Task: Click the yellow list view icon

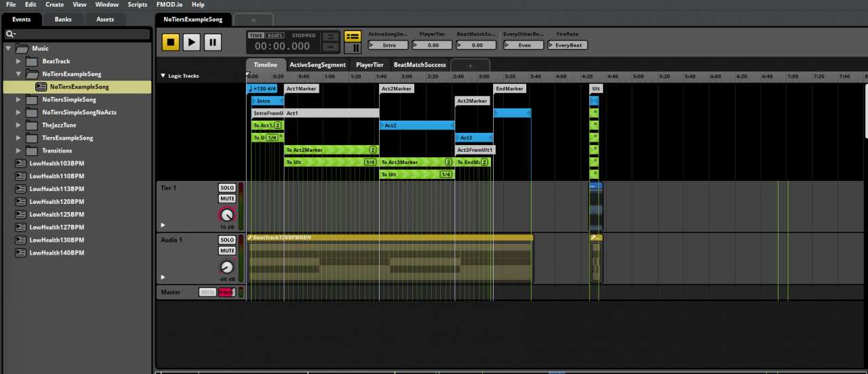Action: [353, 37]
